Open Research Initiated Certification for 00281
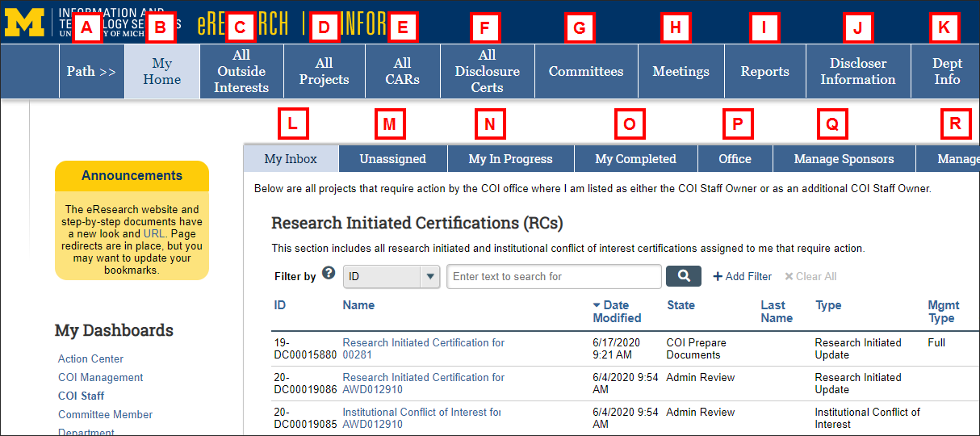980x436 pixels. tap(424, 349)
